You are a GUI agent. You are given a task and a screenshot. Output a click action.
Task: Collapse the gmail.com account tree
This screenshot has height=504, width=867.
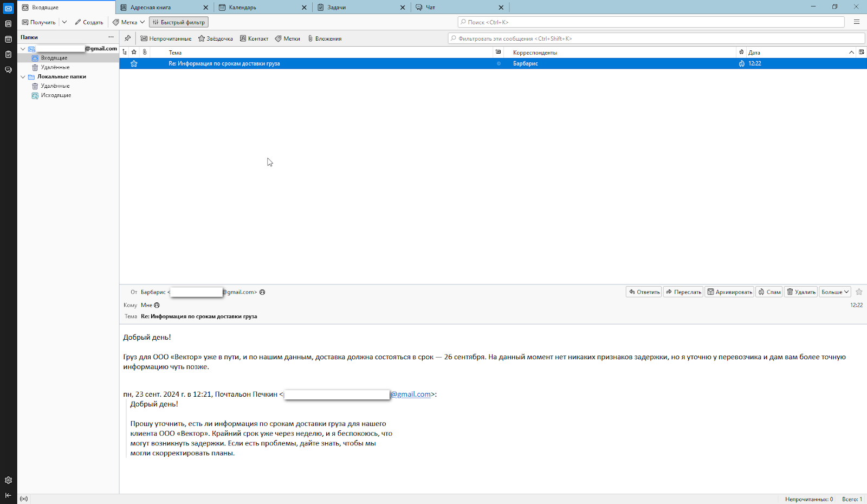coord(23,49)
